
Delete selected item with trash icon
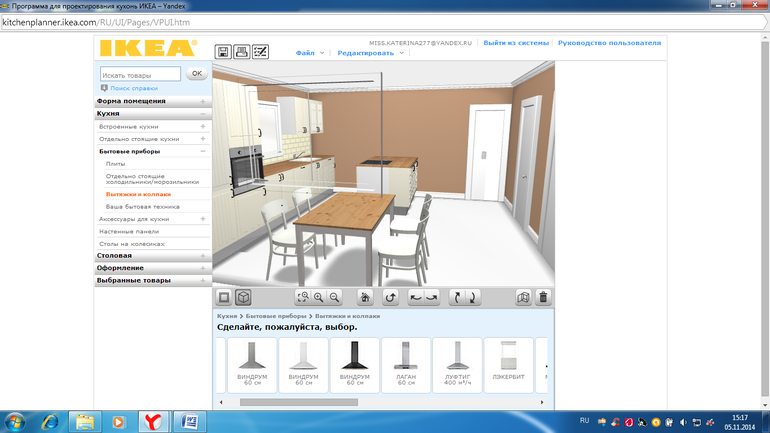543,297
